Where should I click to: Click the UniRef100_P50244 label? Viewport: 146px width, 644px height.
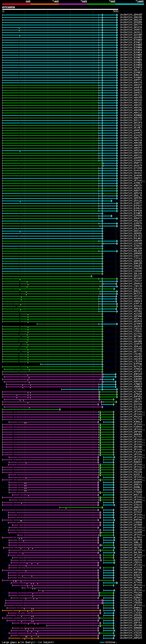pos(131,593)
